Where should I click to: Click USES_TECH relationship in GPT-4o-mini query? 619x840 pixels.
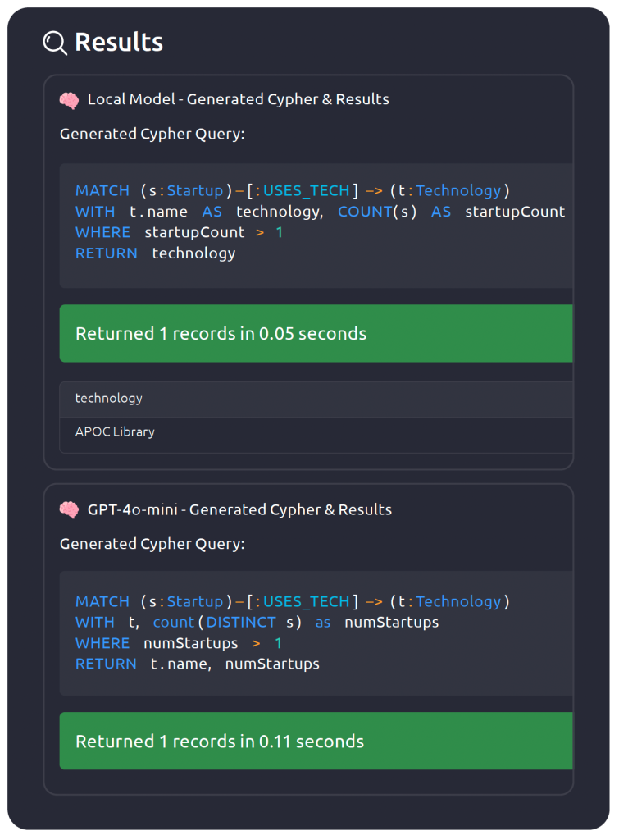[x=306, y=602]
